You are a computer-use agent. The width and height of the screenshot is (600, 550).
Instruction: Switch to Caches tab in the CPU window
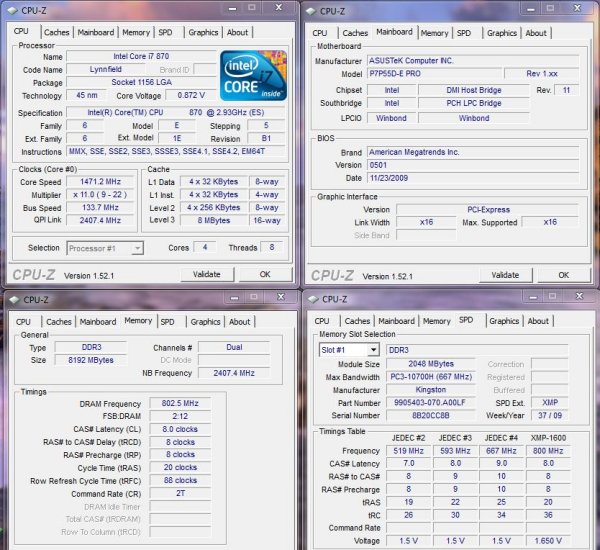pos(57,33)
